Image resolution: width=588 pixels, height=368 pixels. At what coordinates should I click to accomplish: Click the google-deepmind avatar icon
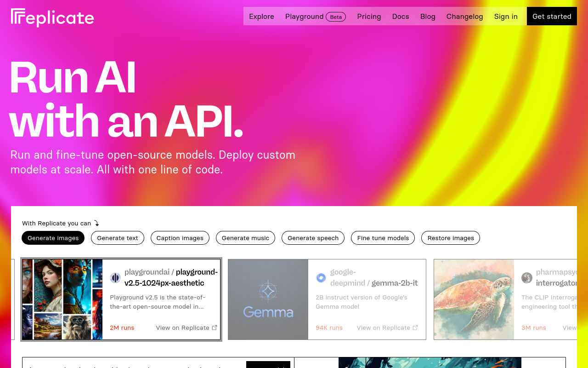pos(321,278)
